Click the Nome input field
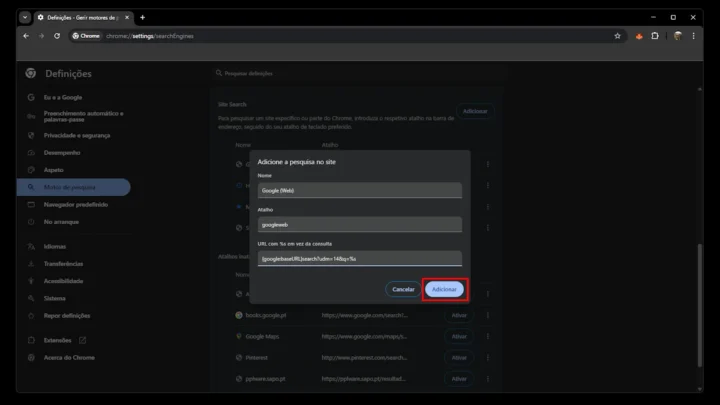The height and width of the screenshot is (405, 720). point(360,190)
